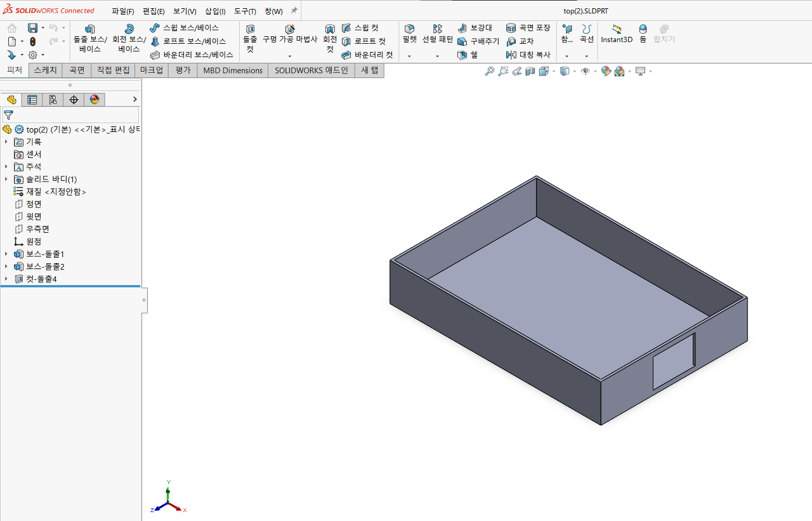Expand the 컷-돌출4 feature node
This screenshot has width=812, height=521.
(x=6, y=279)
